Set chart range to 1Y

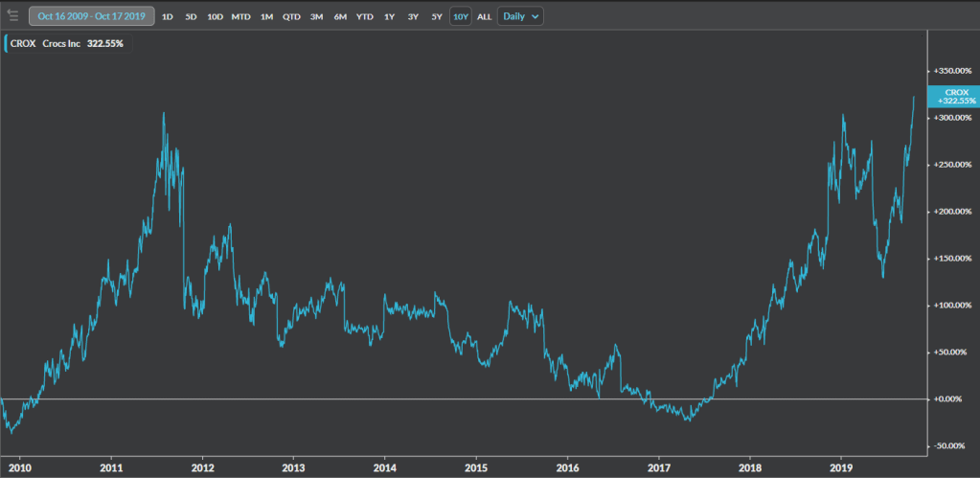click(389, 16)
